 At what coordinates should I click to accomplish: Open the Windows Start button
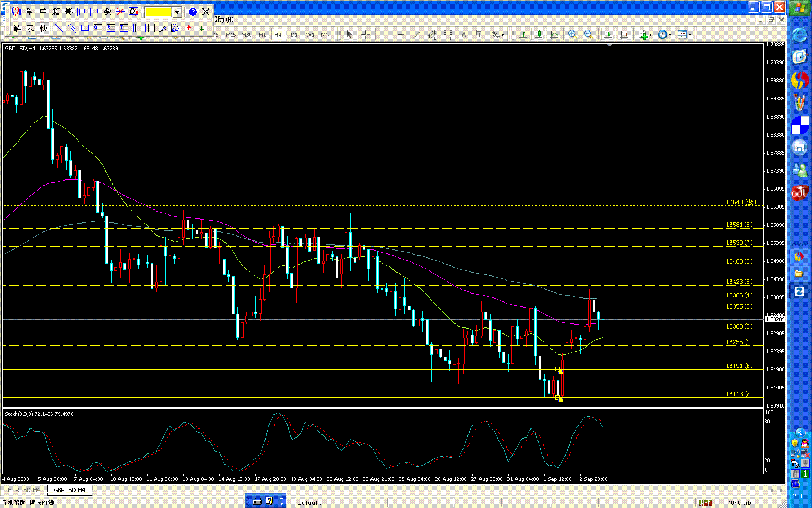coord(800,8)
